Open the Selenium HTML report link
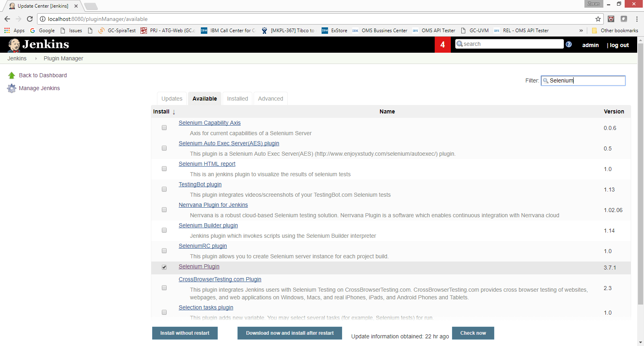Image resolution: width=644 pixels, height=346 pixels. 207,164
